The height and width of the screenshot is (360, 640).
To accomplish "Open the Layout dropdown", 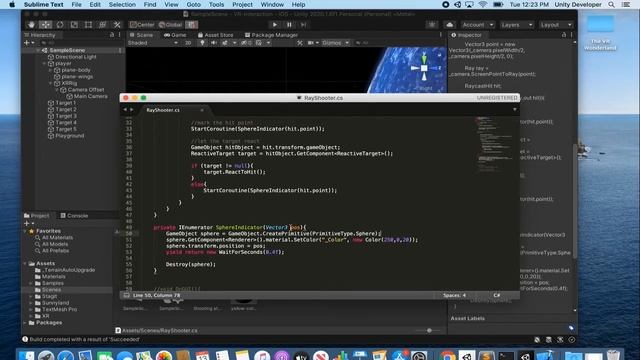I will [x=556, y=25].
